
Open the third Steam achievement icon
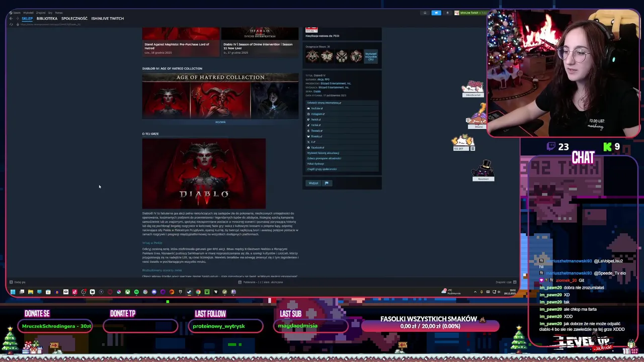[x=342, y=56]
